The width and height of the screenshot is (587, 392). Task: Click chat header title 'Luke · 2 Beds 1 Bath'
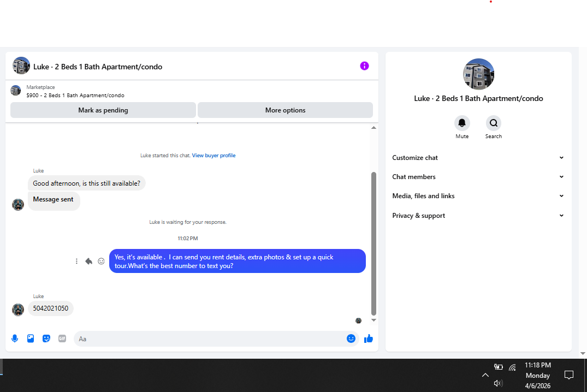[98, 67]
